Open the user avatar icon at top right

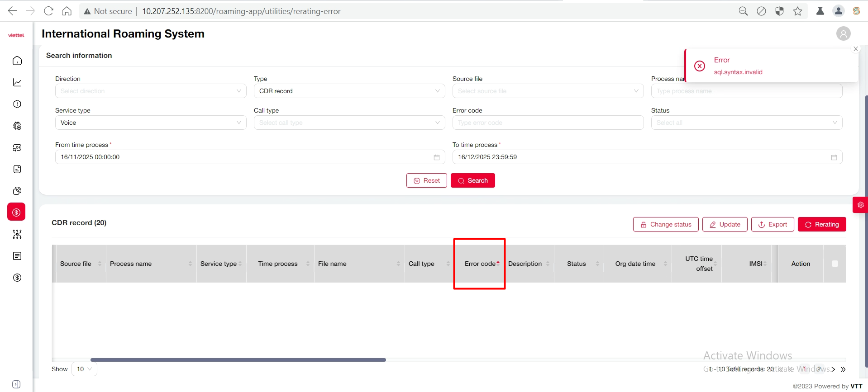point(843,34)
